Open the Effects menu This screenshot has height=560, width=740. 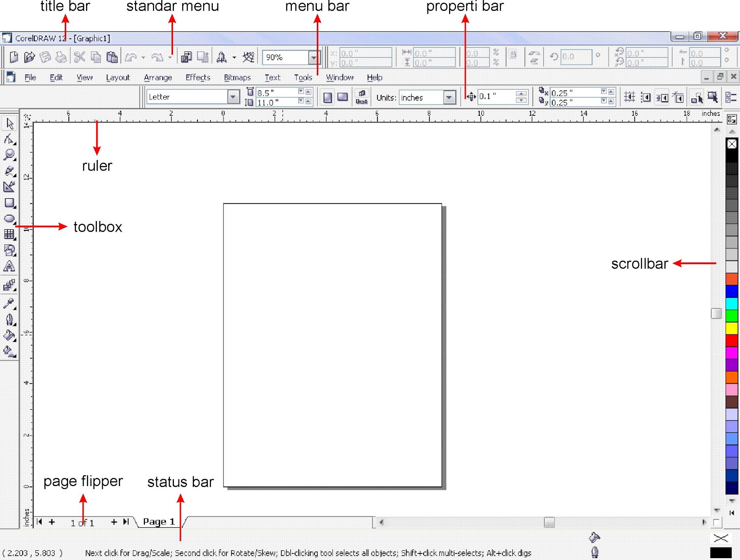198,77
